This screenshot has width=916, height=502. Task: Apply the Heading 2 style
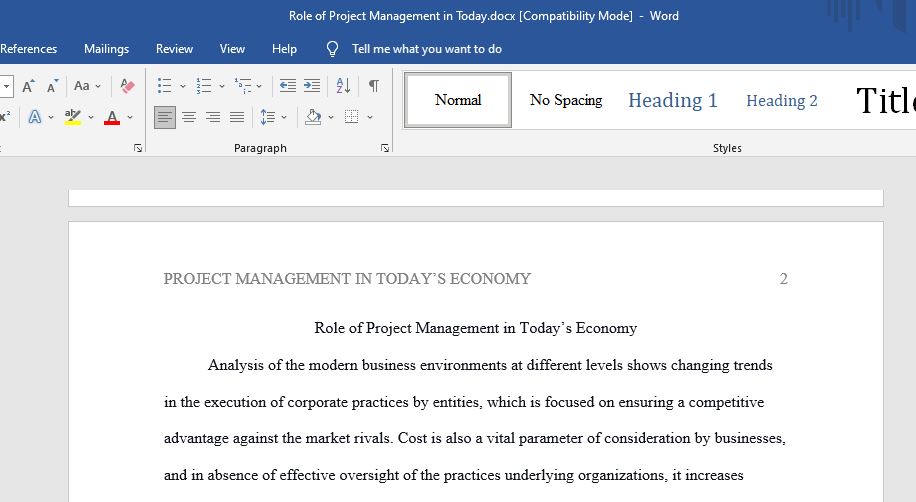coord(782,101)
